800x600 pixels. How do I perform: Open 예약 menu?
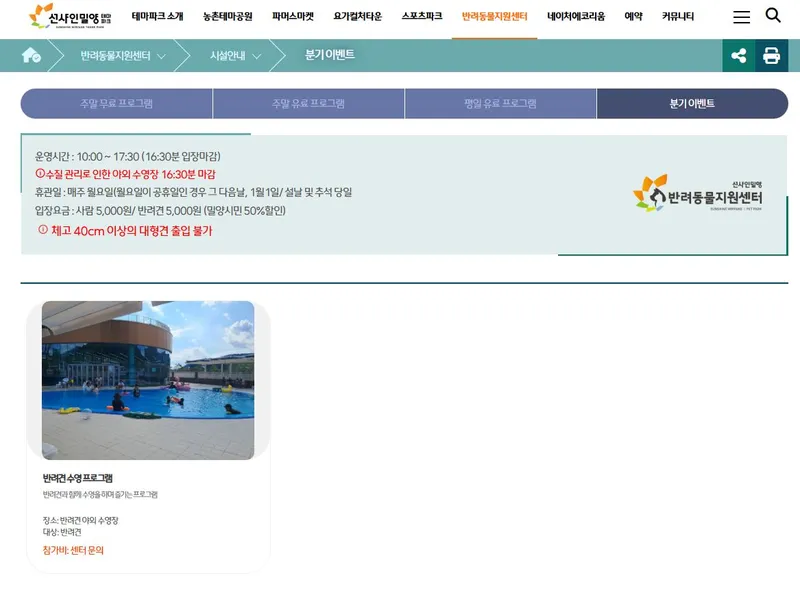pos(633,16)
